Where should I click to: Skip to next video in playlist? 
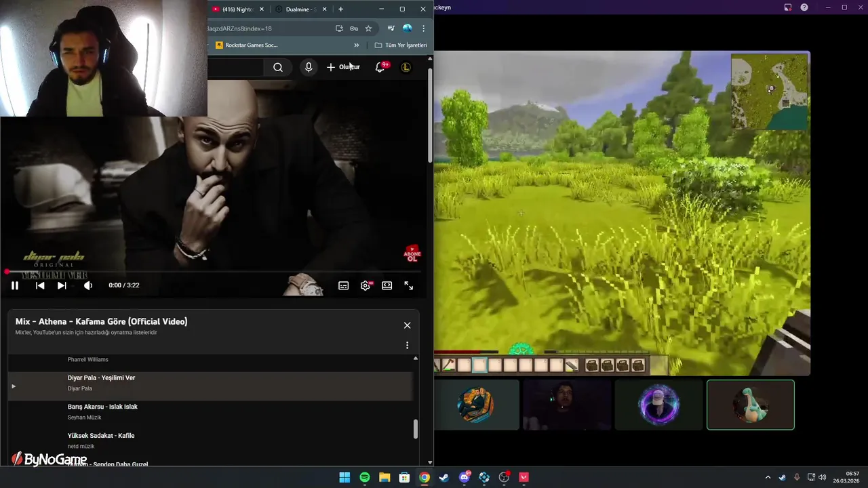[x=62, y=285]
